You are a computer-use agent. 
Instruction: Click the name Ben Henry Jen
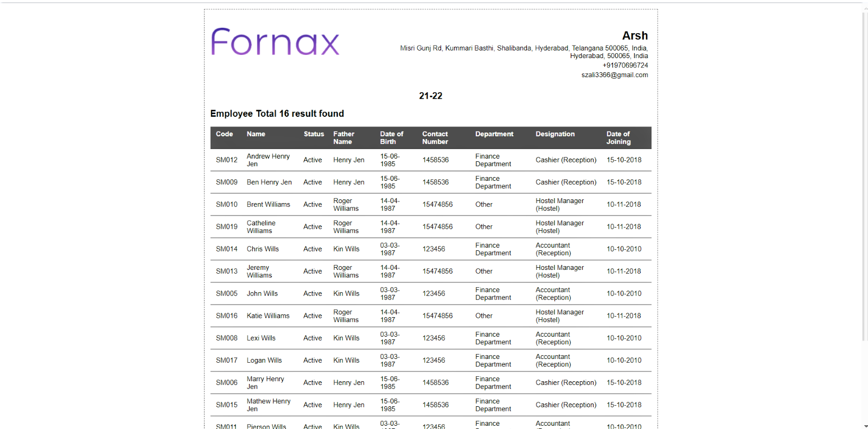point(269,182)
